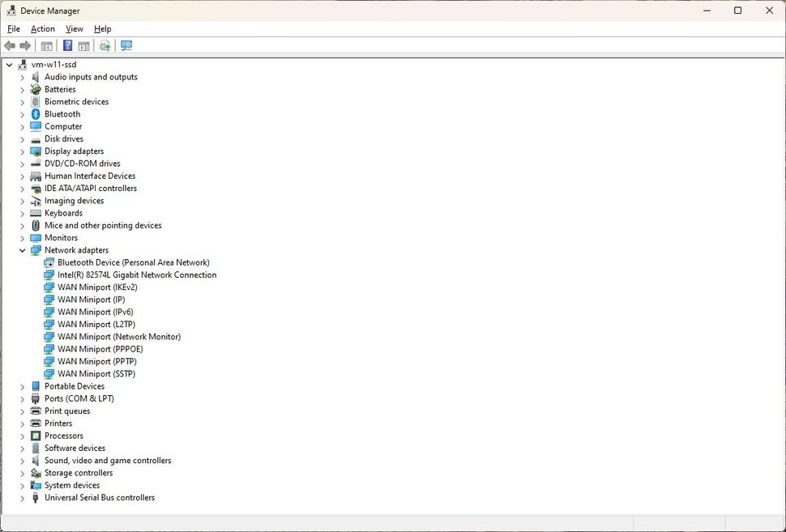
Task: Expand the Disk drives category
Action: click(x=23, y=139)
